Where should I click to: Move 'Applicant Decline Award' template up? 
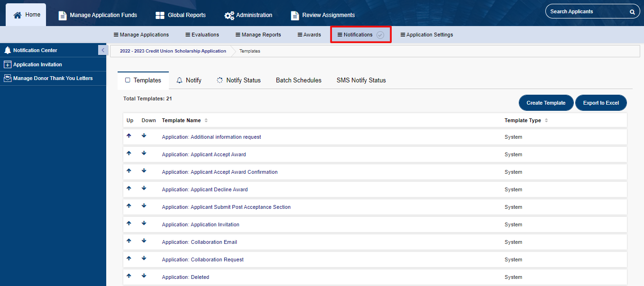click(x=129, y=188)
